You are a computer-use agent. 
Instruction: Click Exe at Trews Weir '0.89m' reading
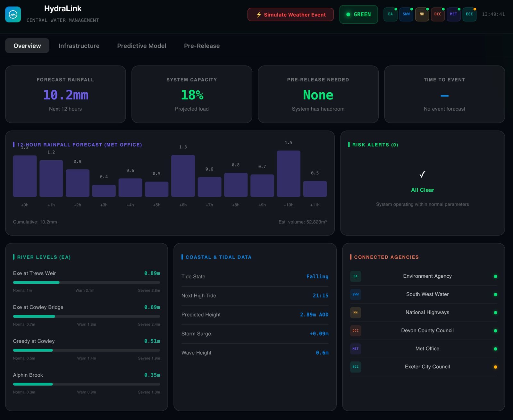coord(152,273)
